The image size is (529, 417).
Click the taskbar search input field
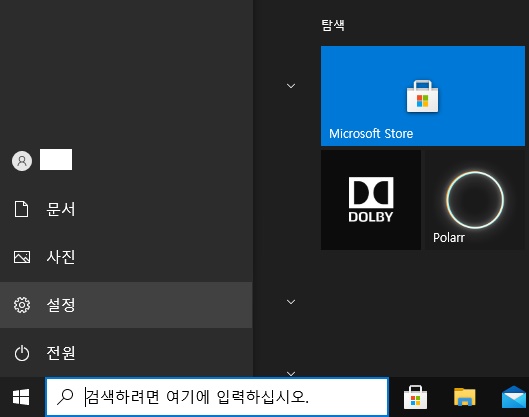(217, 397)
